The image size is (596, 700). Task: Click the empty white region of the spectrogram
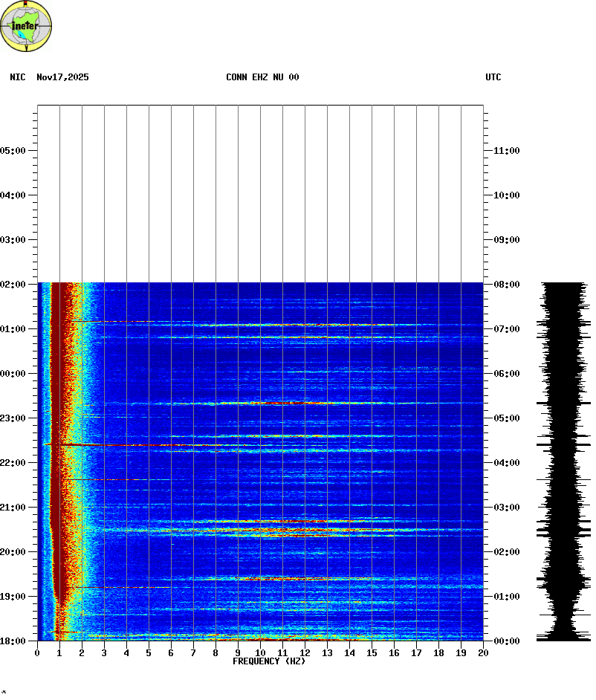(260, 193)
